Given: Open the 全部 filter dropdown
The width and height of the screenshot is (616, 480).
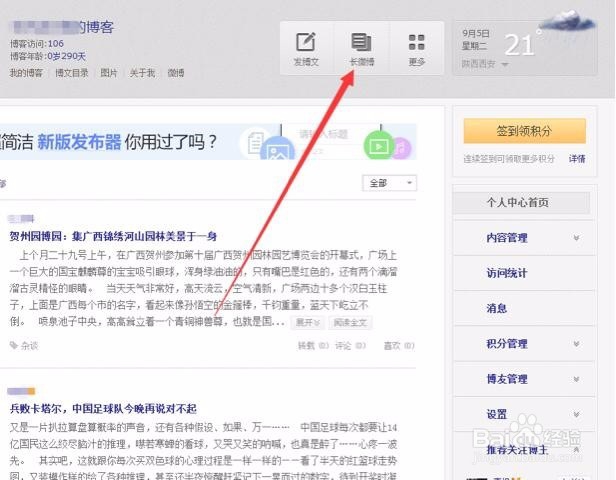Looking at the screenshot, I should pos(389,183).
